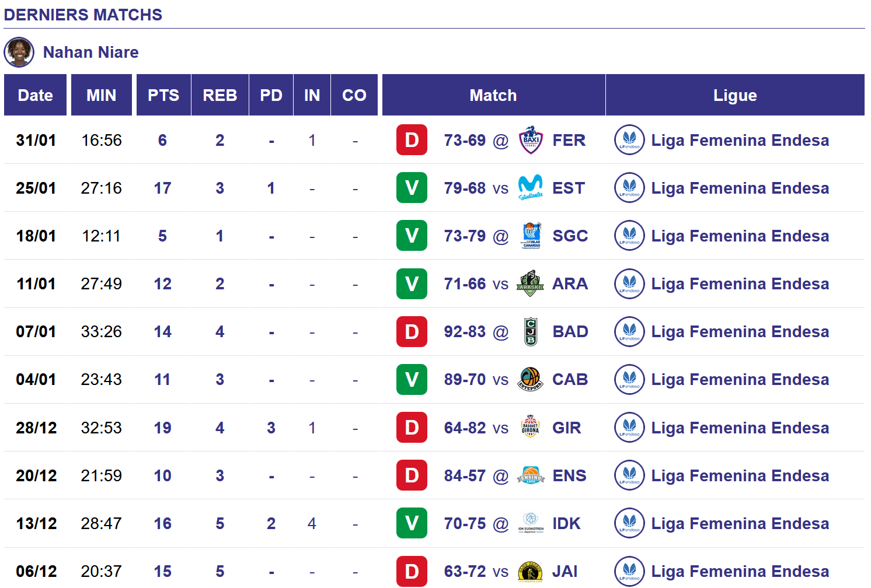Open Liga Femenina Endesa link in 13/12 row
This screenshot has height=588, width=871.
point(740,523)
